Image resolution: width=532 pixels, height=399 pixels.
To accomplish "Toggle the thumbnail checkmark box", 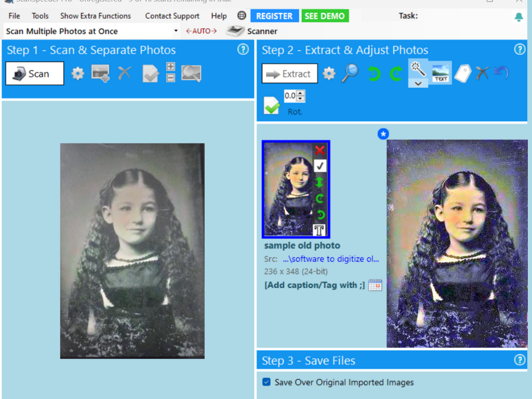I will click(x=320, y=166).
